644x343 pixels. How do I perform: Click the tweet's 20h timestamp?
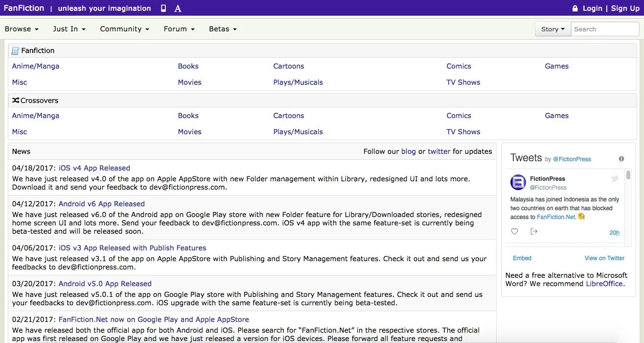[x=615, y=233]
